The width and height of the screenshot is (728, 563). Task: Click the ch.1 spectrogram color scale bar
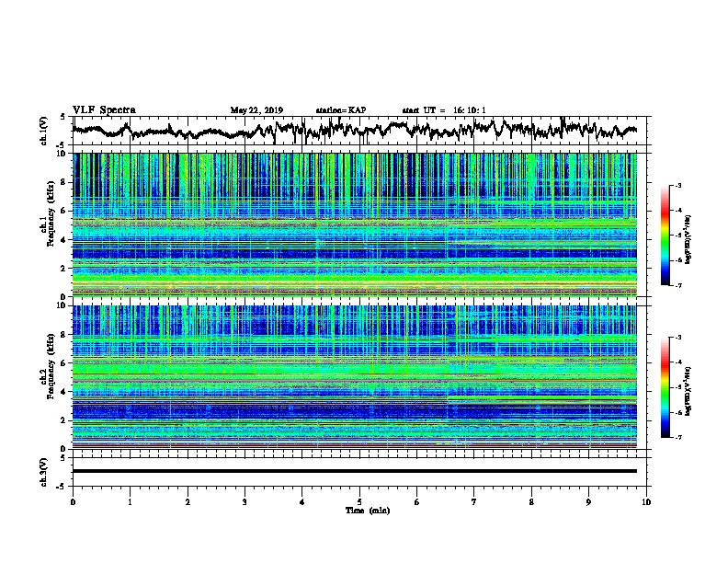pyautogui.click(x=665, y=236)
